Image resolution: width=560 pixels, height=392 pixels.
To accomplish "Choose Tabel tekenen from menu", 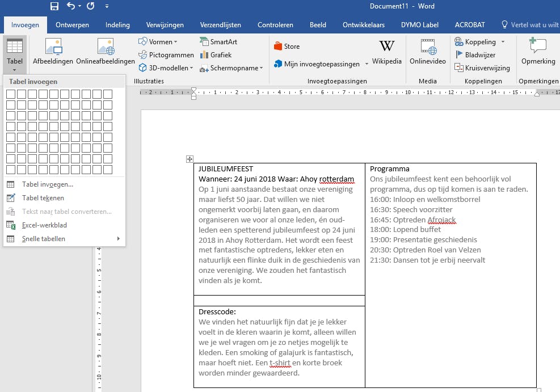I will coord(43,198).
